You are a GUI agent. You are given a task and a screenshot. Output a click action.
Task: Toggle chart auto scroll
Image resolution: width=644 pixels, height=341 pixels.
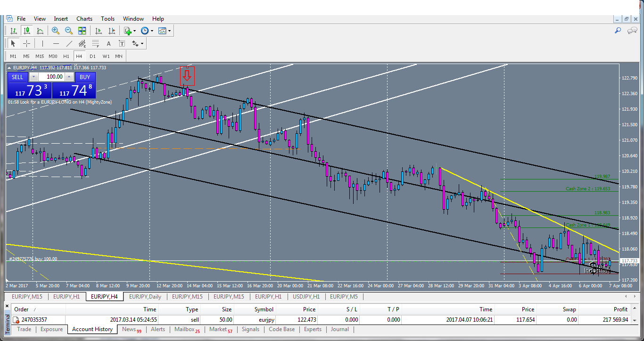click(x=99, y=31)
